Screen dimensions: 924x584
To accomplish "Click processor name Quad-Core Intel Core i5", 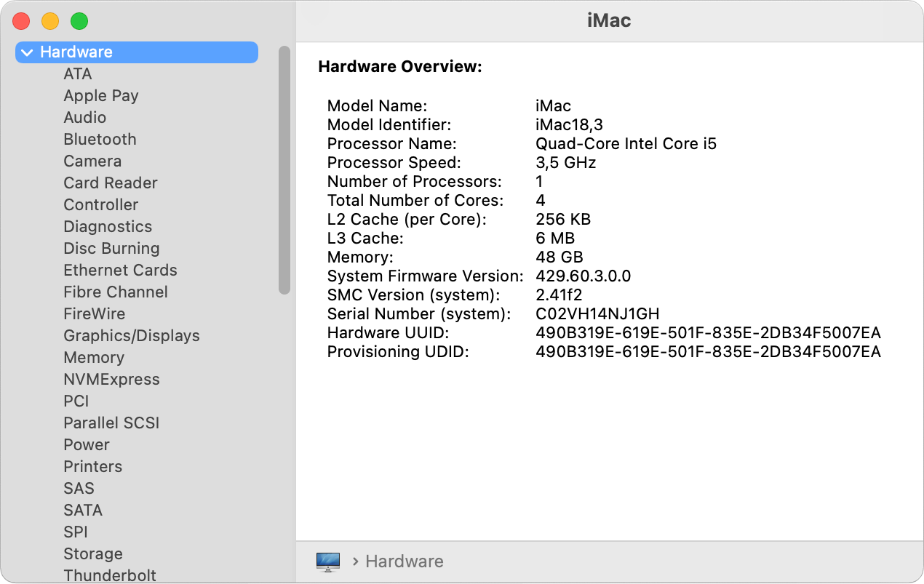I will click(626, 144).
